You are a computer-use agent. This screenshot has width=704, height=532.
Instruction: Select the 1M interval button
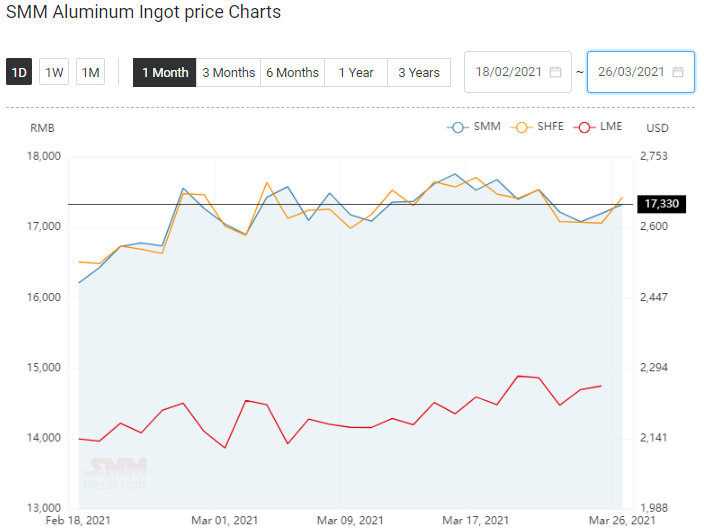pos(90,72)
